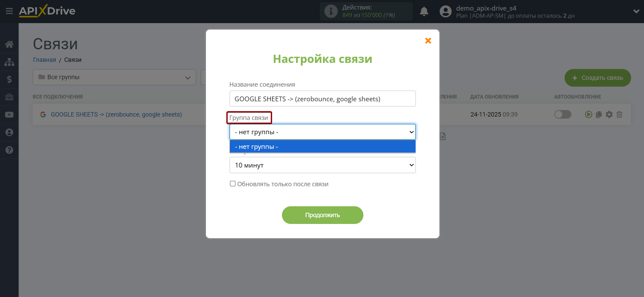Open the connections sitemap icon in the sidebar
Screen dimensions: 644x297
(x=9, y=62)
